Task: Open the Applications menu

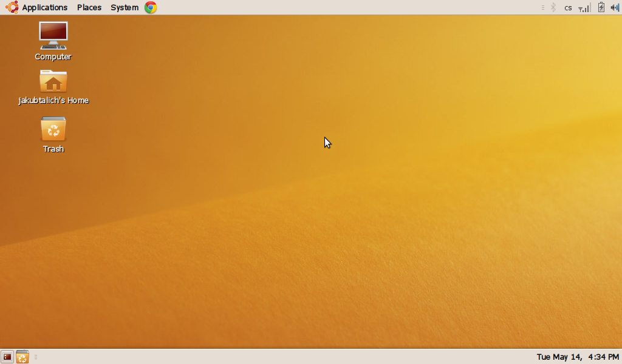Action: click(44, 7)
